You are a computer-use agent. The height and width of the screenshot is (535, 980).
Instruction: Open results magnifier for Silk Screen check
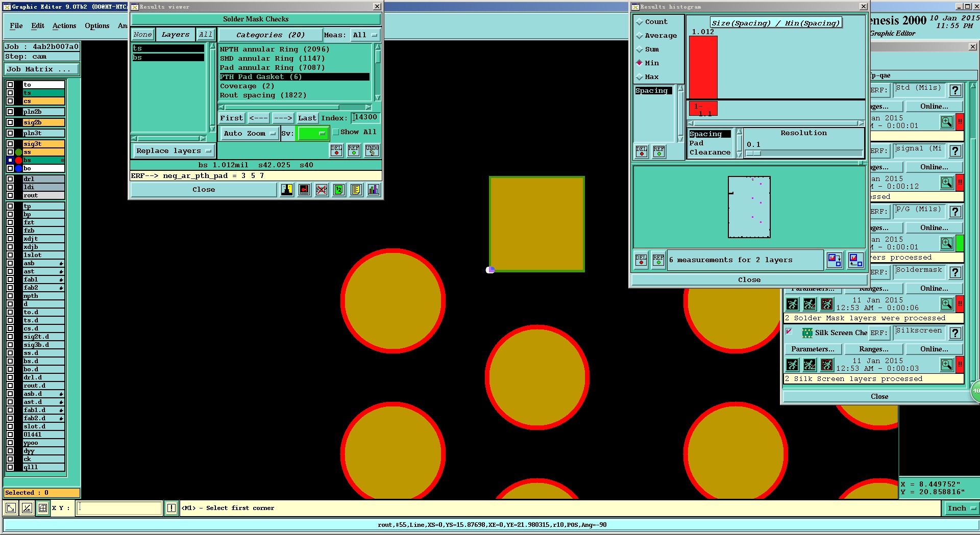point(947,365)
